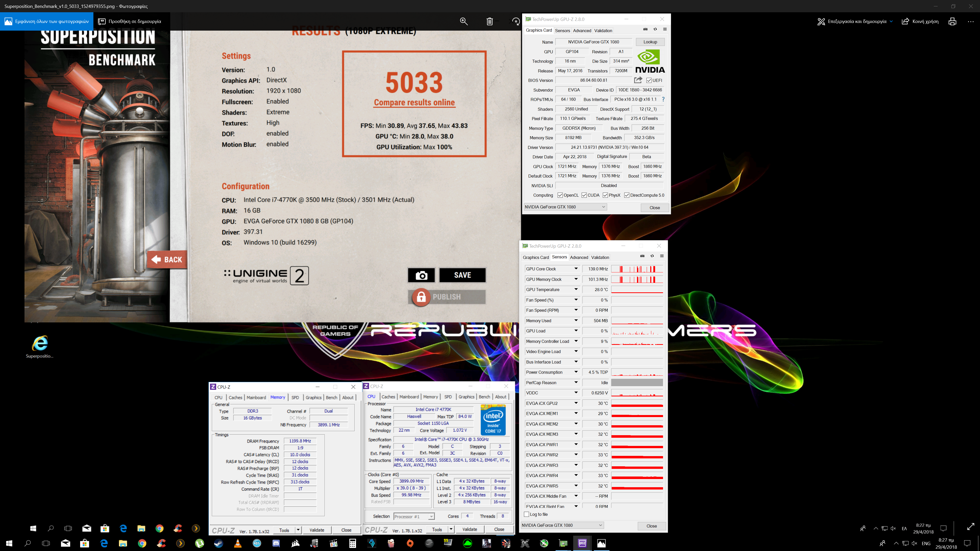Open SPD tab in the CPU-Z Memory window
This screenshot has width=980, height=551.
(x=295, y=397)
